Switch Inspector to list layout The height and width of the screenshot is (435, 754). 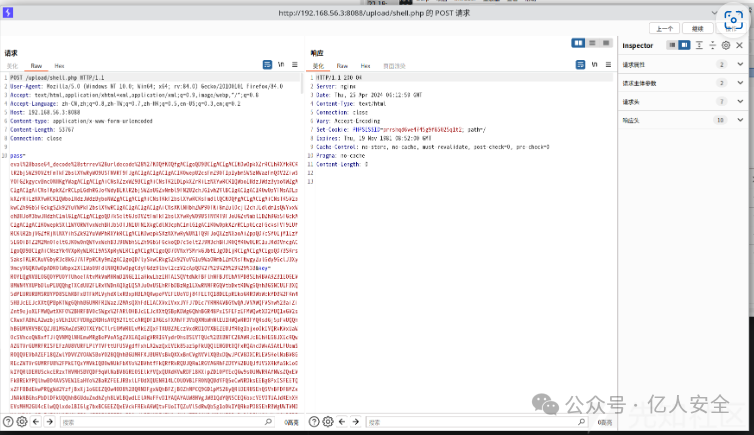672,45
